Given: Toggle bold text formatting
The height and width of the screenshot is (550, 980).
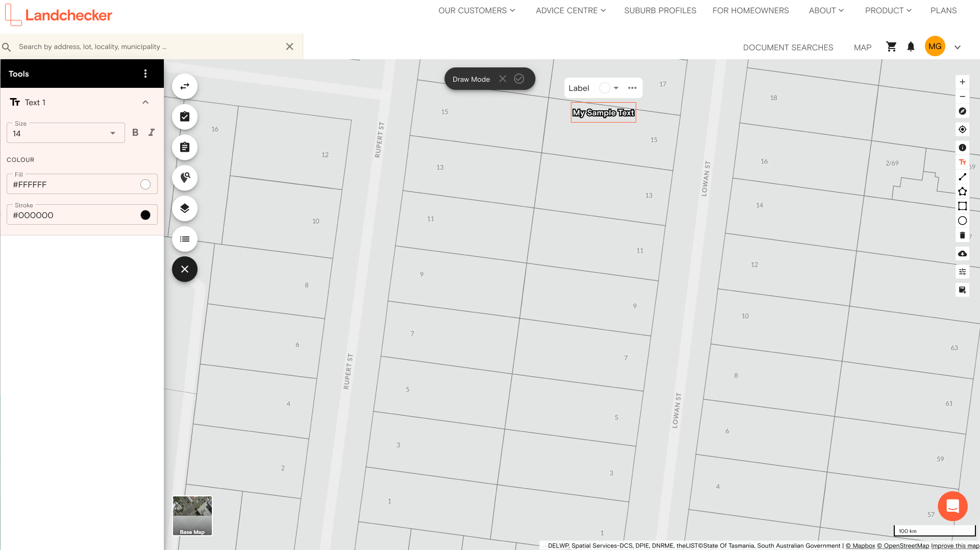Looking at the screenshot, I should [x=135, y=132].
